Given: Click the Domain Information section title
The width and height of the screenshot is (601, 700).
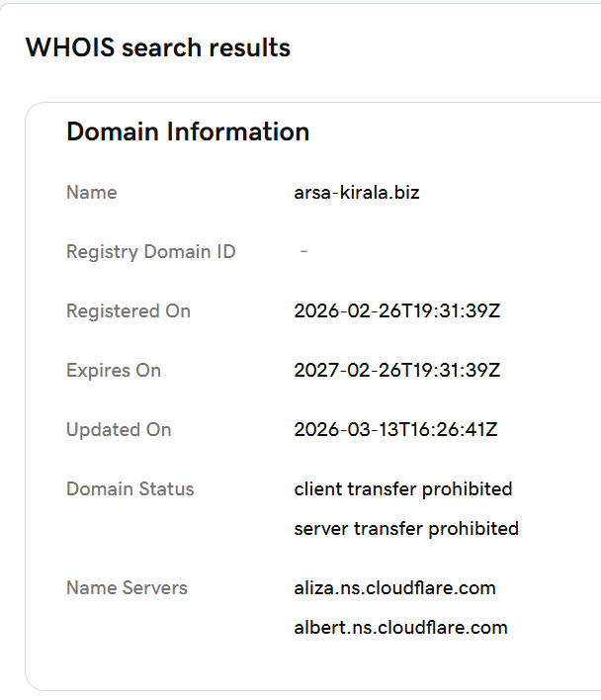Looking at the screenshot, I should [x=188, y=131].
